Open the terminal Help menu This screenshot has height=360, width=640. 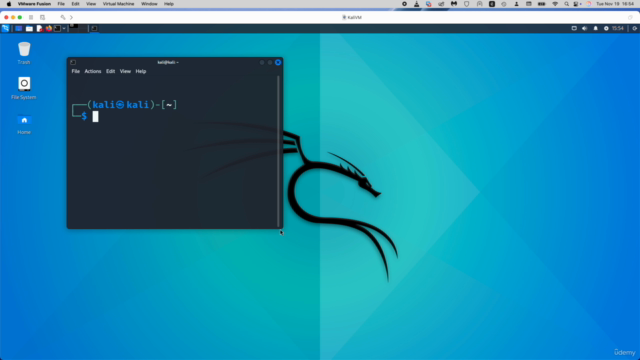pyautogui.click(x=140, y=71)
